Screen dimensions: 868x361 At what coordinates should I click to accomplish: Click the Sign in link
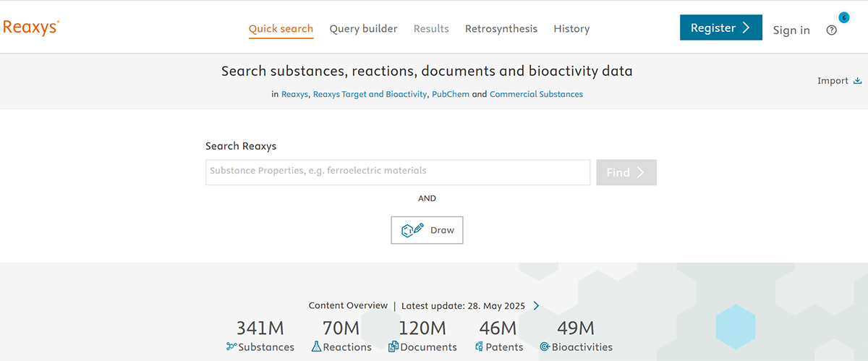pyautogui.click(x=791, y=30)
